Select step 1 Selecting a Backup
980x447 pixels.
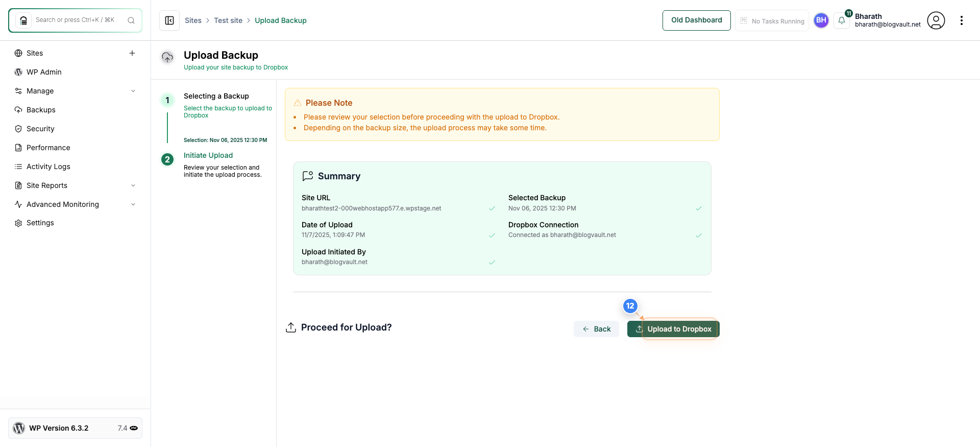tap(216, 96)
